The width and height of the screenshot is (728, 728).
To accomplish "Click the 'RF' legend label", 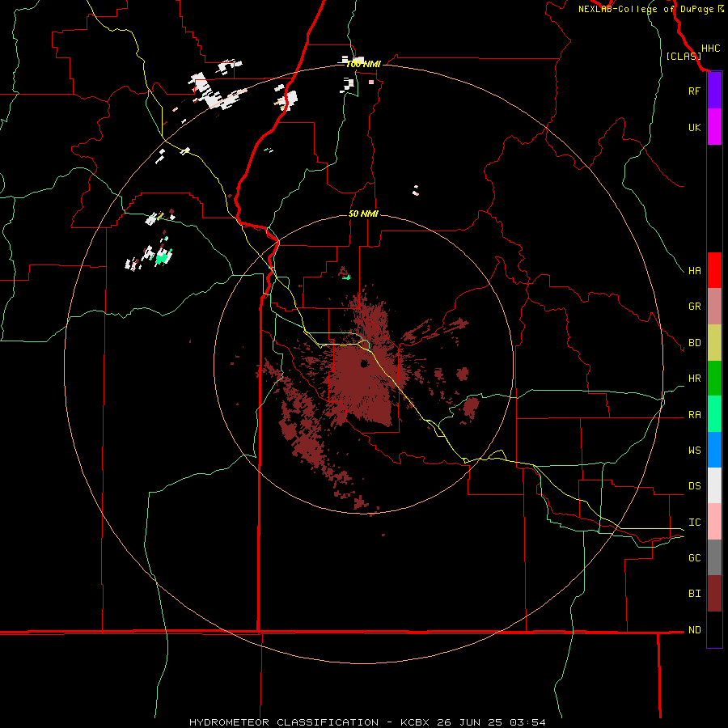I will [x=694, y=91].
